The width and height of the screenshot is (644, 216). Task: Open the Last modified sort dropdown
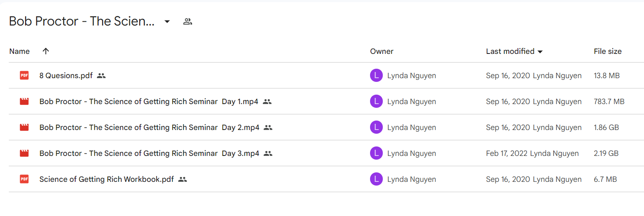tap(540, 52)
